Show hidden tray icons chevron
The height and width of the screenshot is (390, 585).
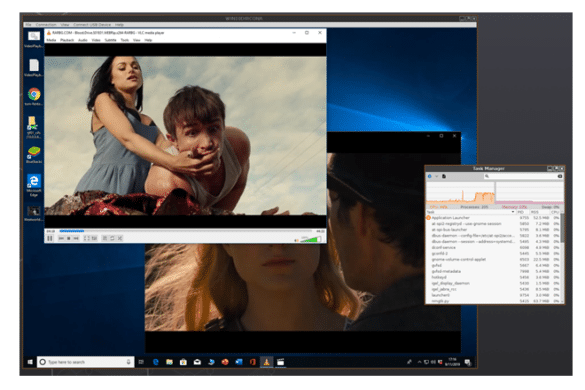[419, 362]
